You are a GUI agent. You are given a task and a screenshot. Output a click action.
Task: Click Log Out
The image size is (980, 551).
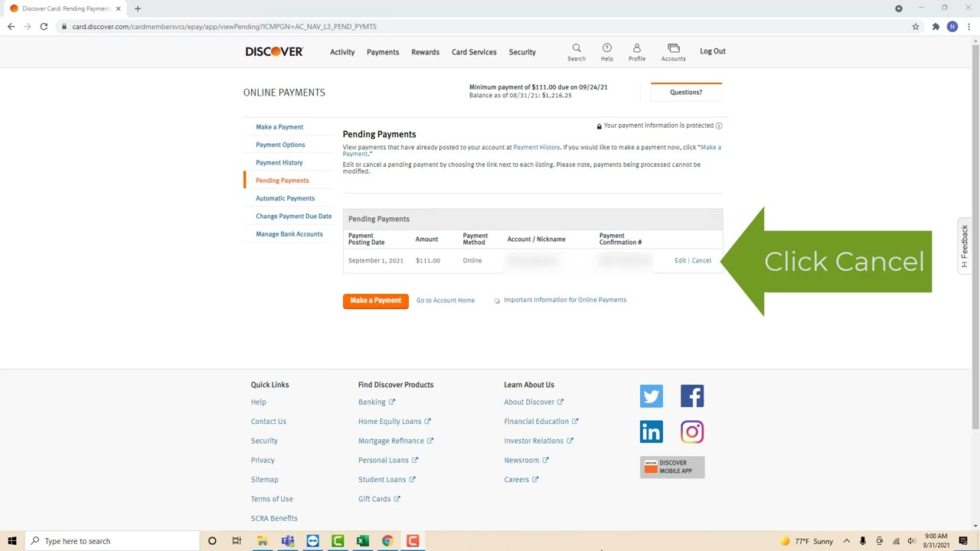[x=712, y=51]
